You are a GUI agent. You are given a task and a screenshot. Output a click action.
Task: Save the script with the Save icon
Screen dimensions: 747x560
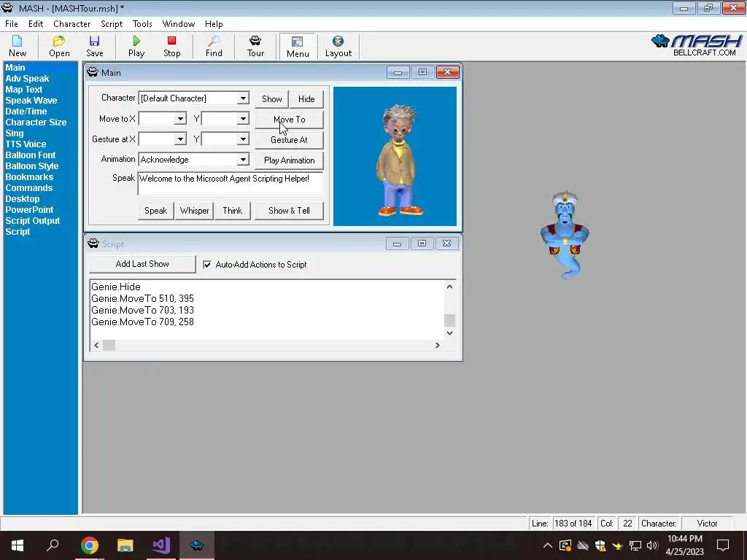pyautogui.click(x=94, y=46)
